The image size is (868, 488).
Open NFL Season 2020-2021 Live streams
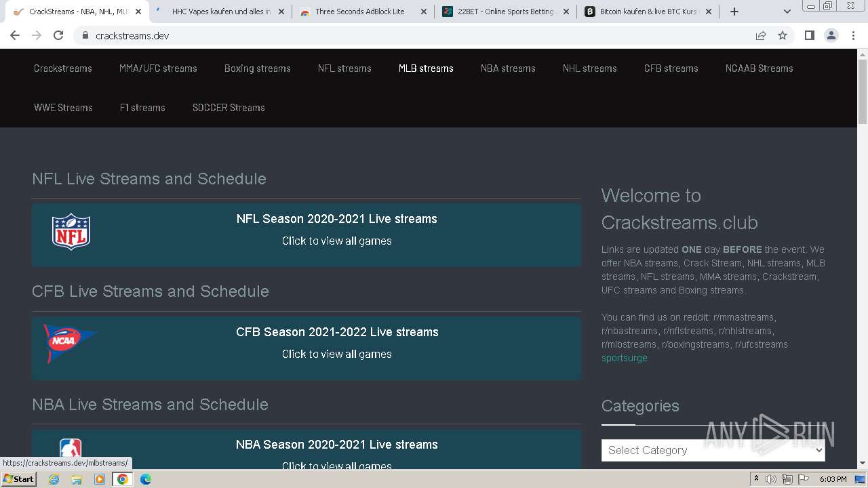[336, 219]
